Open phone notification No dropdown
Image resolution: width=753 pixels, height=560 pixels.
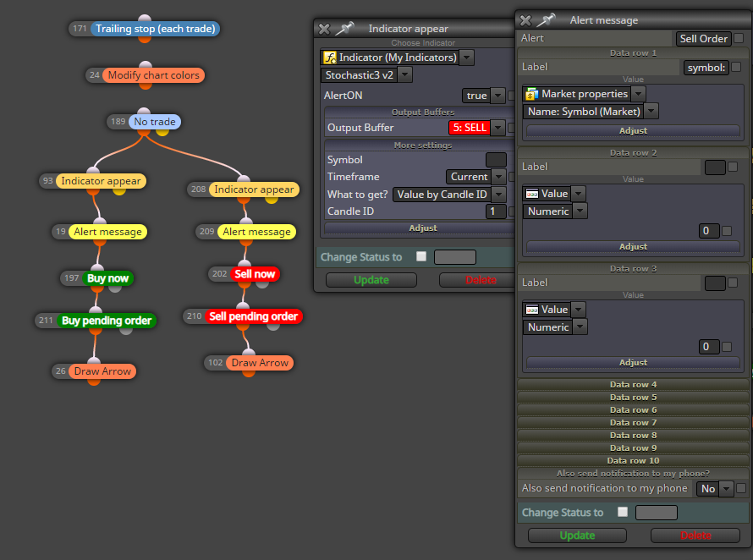[x=726, y=489]
